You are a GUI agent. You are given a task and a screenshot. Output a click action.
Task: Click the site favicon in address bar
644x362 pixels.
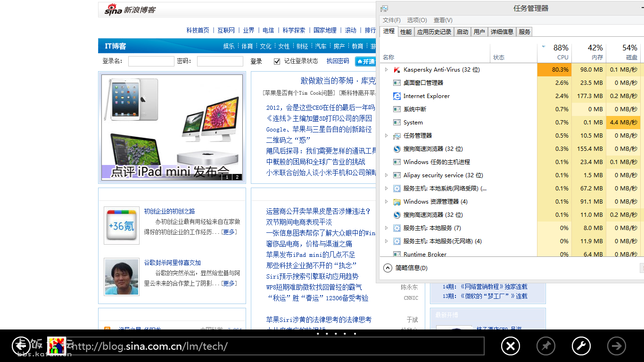(56, 346)
